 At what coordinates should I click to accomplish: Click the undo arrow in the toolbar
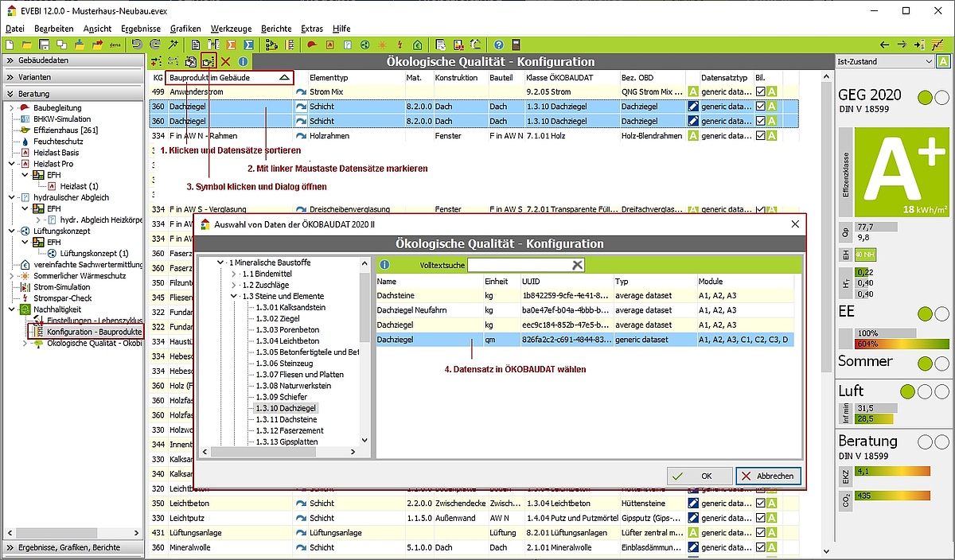coord(137,45)
